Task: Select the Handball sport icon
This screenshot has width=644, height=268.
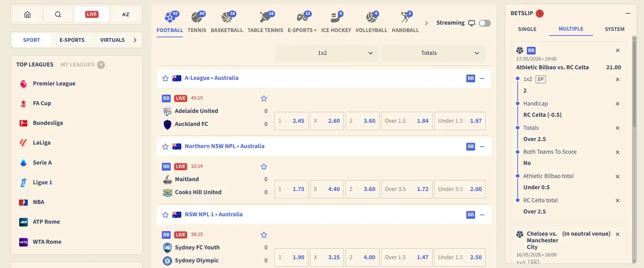Action: (405, 17)
